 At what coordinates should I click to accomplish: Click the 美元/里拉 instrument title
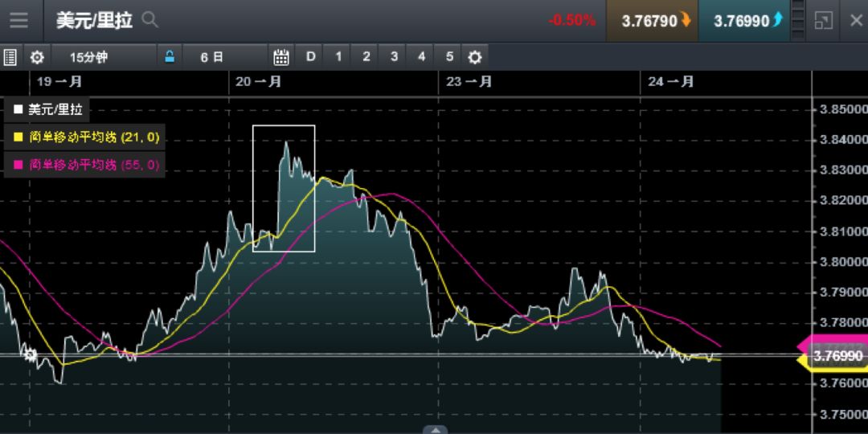coord(94,21)
